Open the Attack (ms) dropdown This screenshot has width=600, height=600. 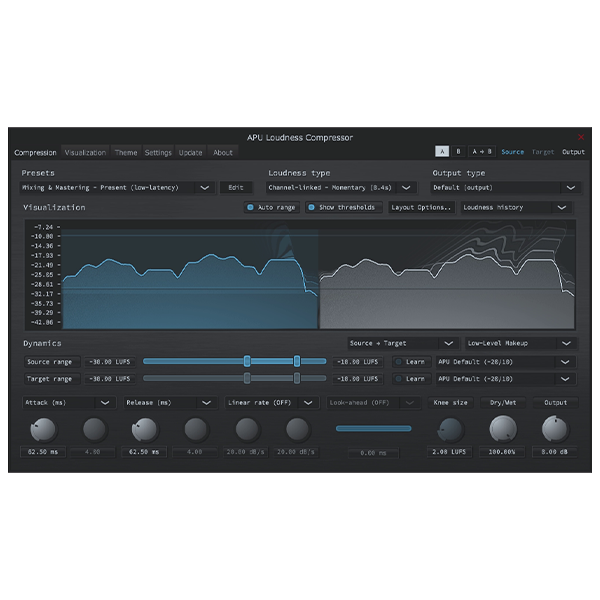point(69,403)
